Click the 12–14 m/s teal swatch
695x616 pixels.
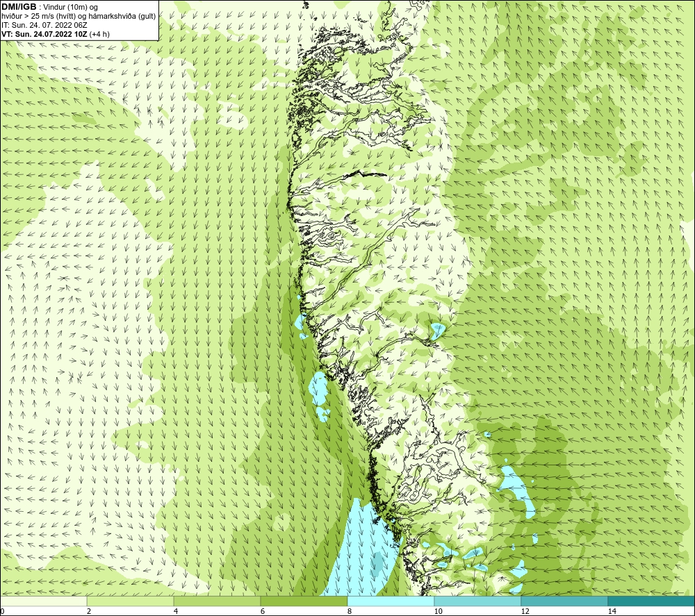(564, 601)
